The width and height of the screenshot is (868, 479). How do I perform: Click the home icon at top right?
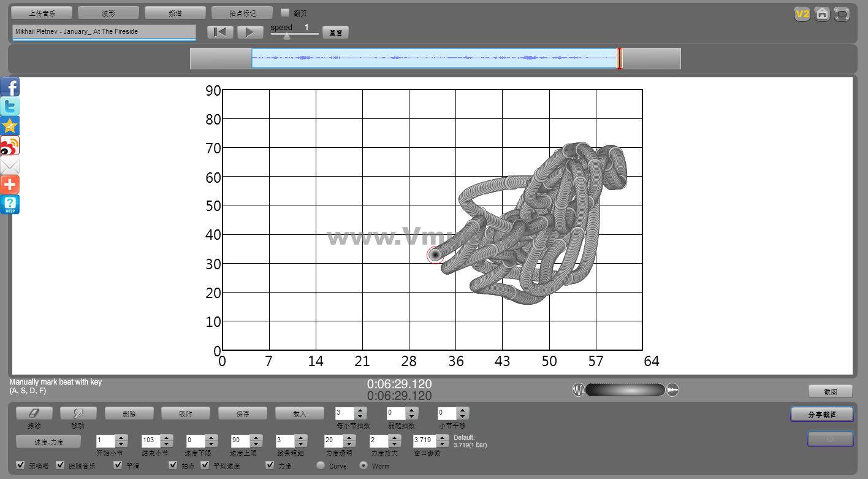822,14
